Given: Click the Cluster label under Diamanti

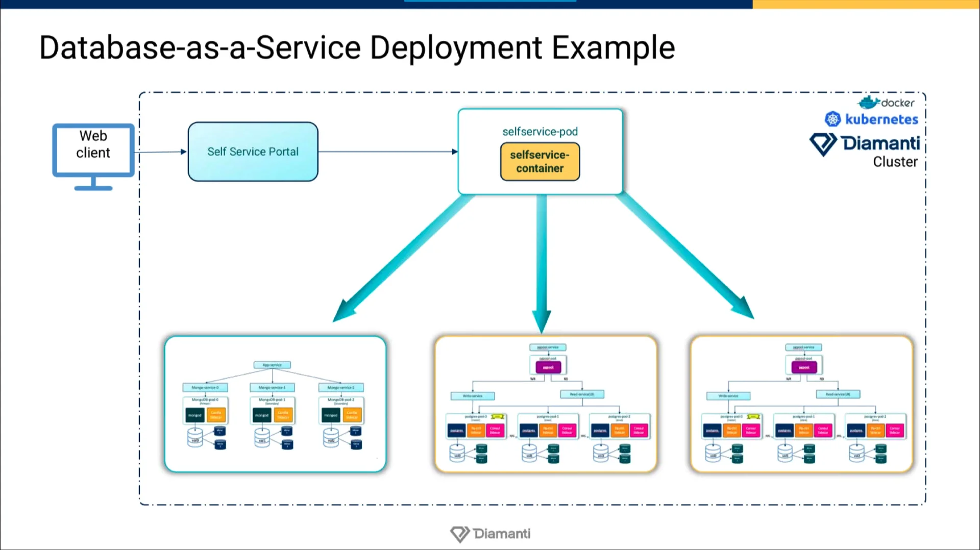Looking at the screenshot, I should (895, 162).
